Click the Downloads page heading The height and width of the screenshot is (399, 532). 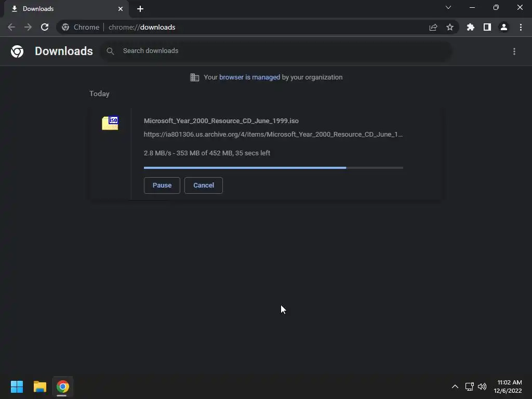coord(64,51)
